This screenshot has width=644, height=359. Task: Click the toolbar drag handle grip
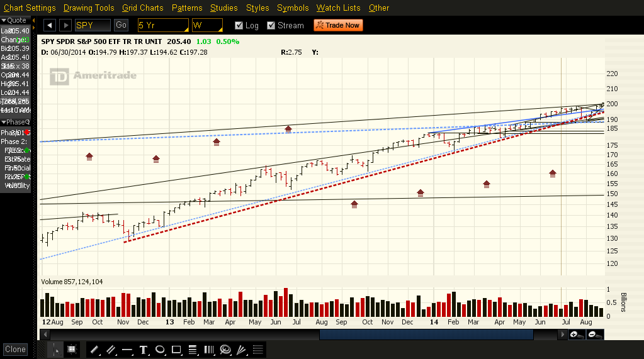[42, 350]
